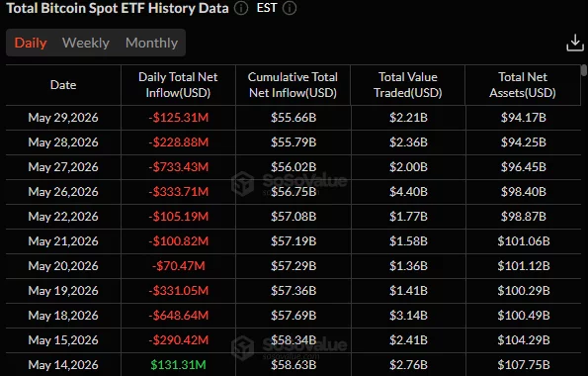Click the $3.14B value traded cell
This screenshot has width=588, height=376.
(408, 316)
